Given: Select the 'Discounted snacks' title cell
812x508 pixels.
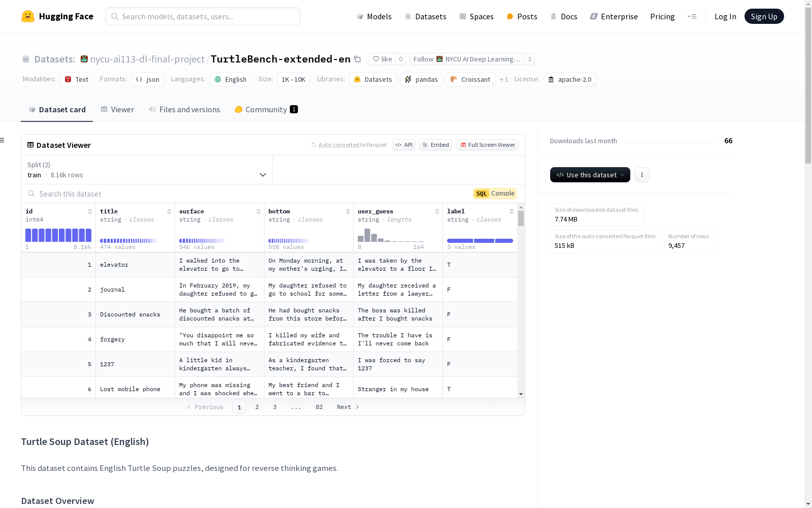Looking at the screenshot, I should 136,314.
